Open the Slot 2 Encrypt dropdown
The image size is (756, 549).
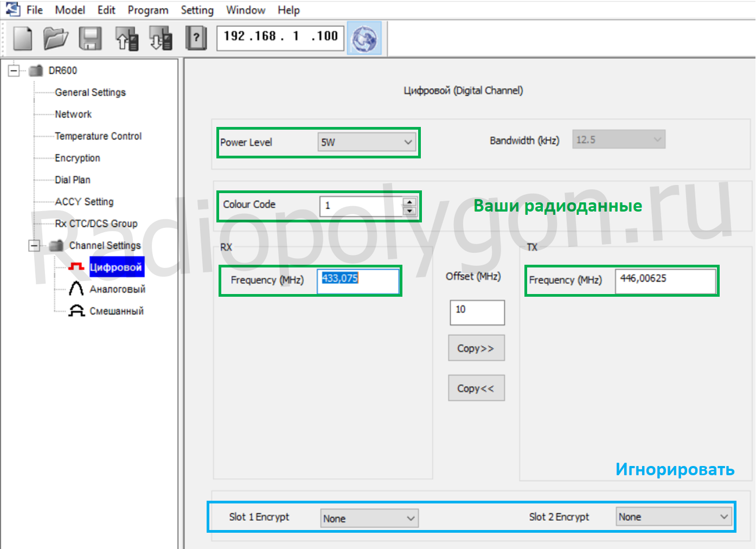coord(673,517)
